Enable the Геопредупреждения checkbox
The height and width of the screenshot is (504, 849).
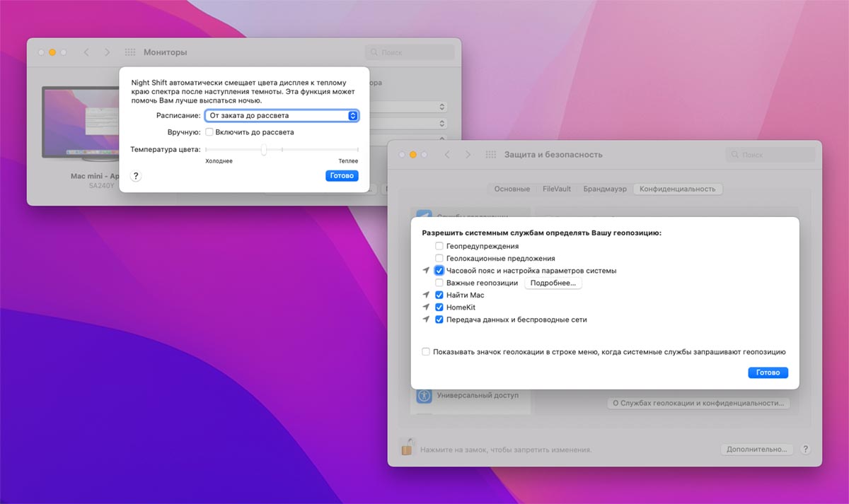click(439, 246)
